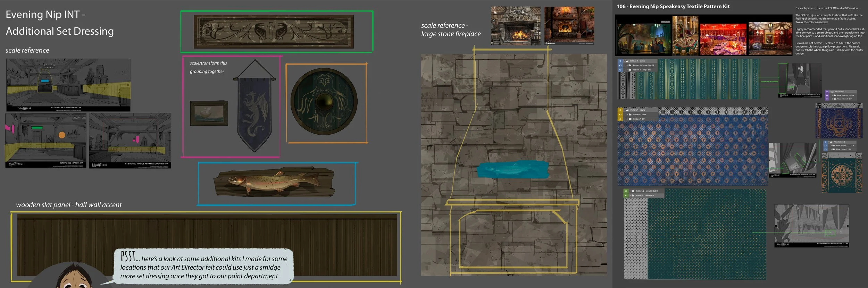Screen dimensions: 868x288
Task: Open the INT Evening Nip side-on-counter sketch
Action: [68, 85]
